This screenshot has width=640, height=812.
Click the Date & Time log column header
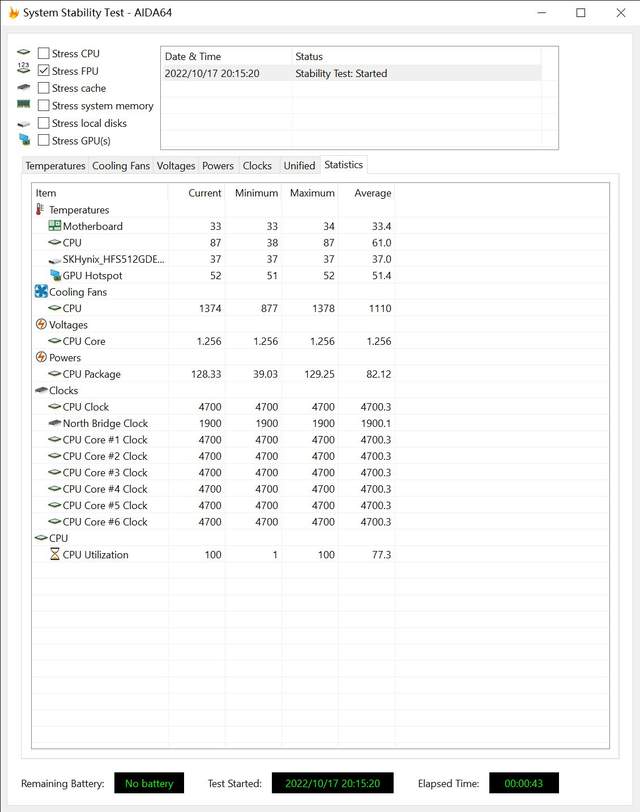coord(226,56)
